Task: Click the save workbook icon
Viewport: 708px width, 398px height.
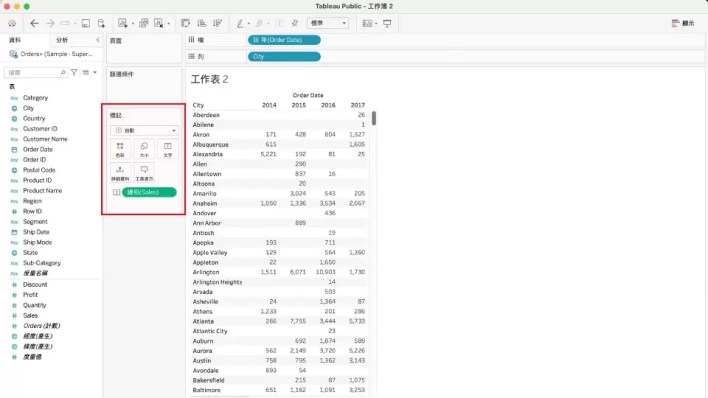Action: pyautogui.click(x=85, y=23)
